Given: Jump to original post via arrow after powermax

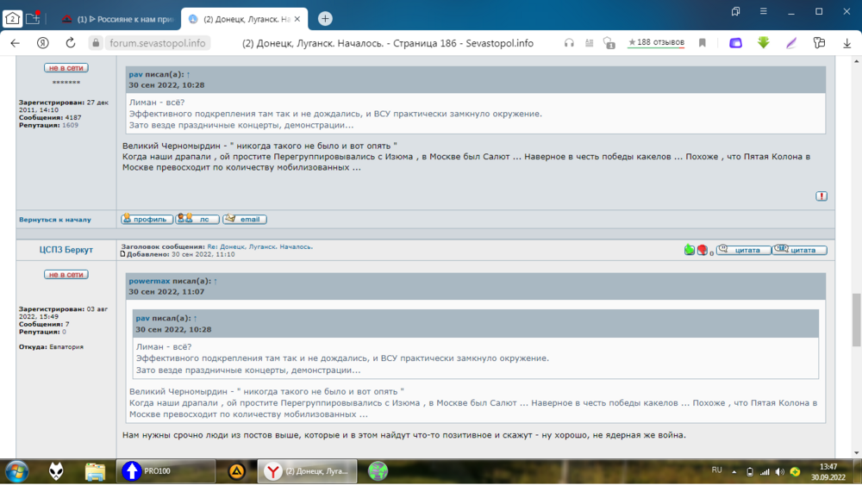Looking at the screenshot, I should 215,281.
